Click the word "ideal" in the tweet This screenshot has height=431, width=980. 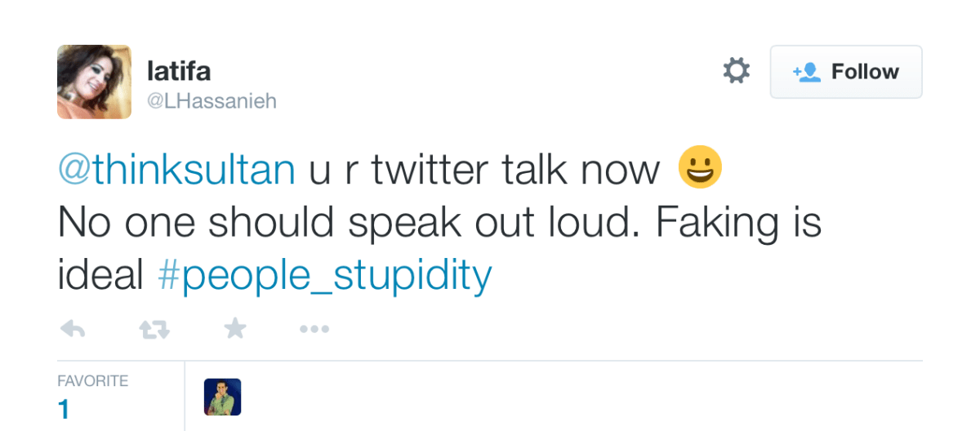(100, 277)
